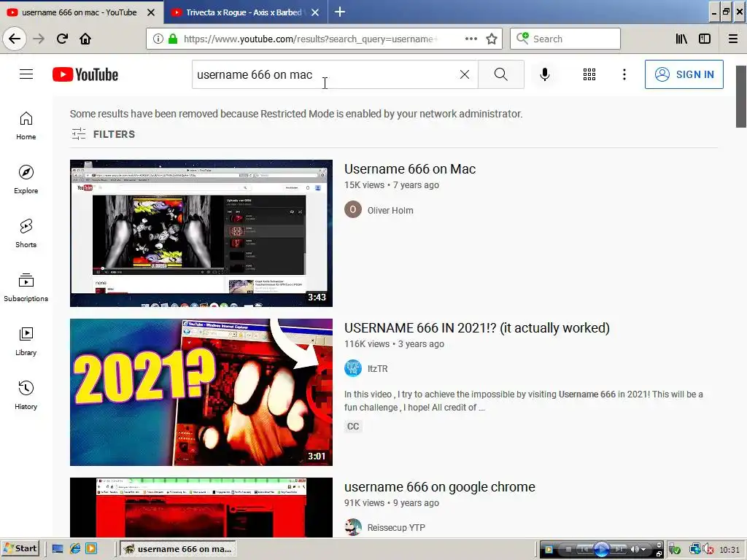Viewport: 747px width, 560px height.
Task: Open the 2021? video thumbnail
Action: click(201, 392)
